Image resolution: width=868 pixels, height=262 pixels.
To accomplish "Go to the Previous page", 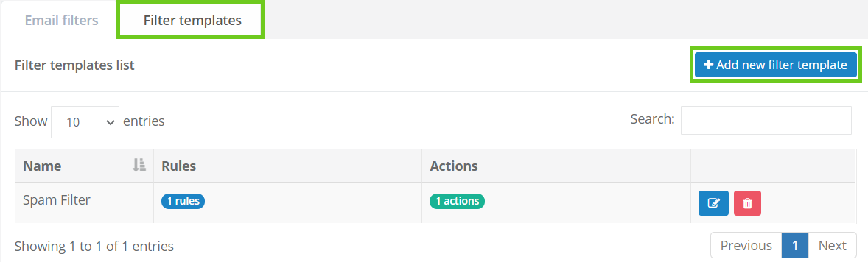I will [746, 245].
